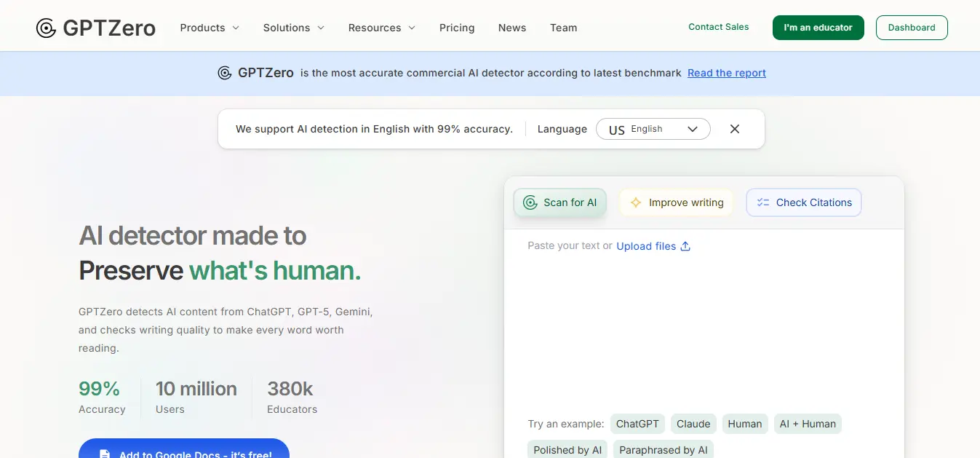Click the upload arrow icon beside Upload files
This screenshot has width=980, height=458.
point(685,246)
